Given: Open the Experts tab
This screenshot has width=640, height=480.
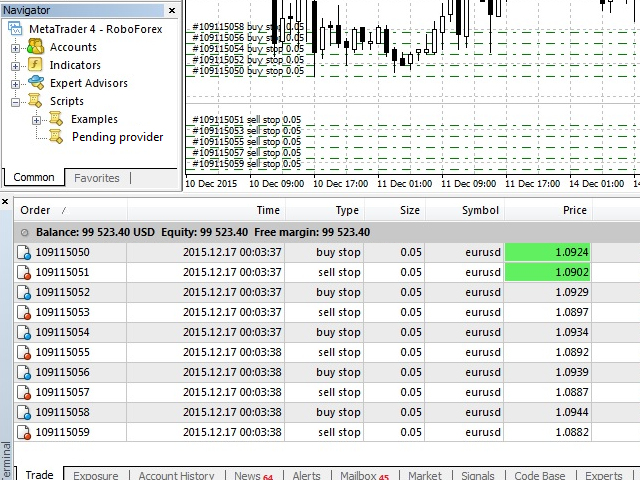Looking at the screenshot, I should [x=604, y=476].
